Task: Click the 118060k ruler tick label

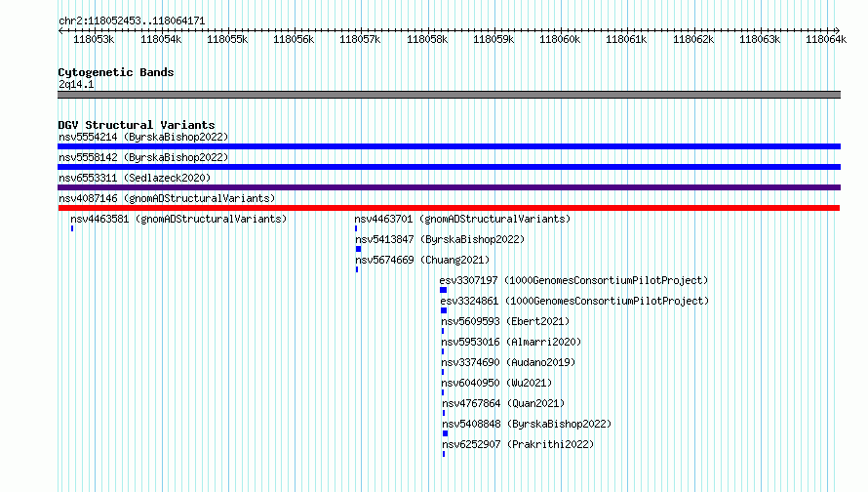Action: [x=560, y=39]
